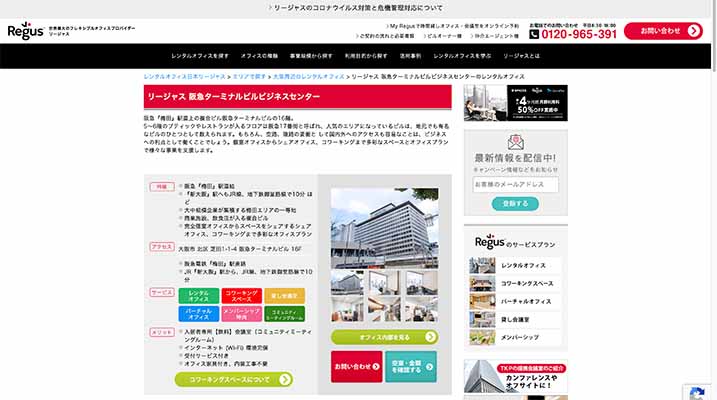Image resolution: width=717 pixels, height=400 pixels.
Task: Select the left thumbnail in bottom row
Action: tap(348, 309)
